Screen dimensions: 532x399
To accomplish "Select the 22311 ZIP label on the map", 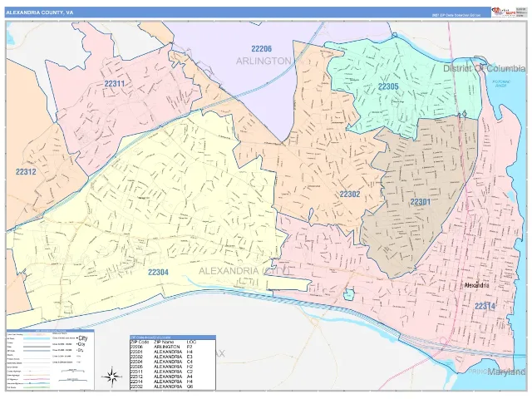I will [x=115, y=83].
